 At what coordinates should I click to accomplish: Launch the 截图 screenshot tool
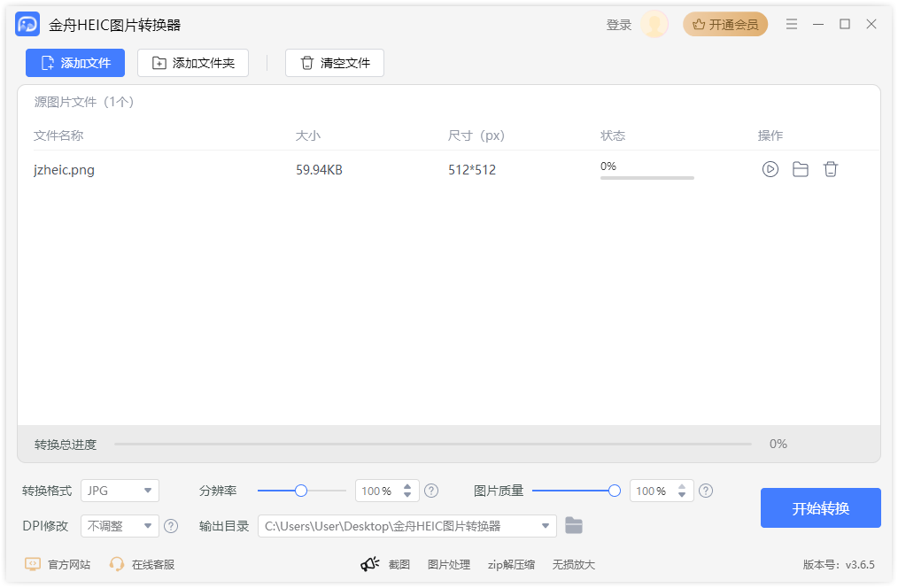[x=399, y=564]
